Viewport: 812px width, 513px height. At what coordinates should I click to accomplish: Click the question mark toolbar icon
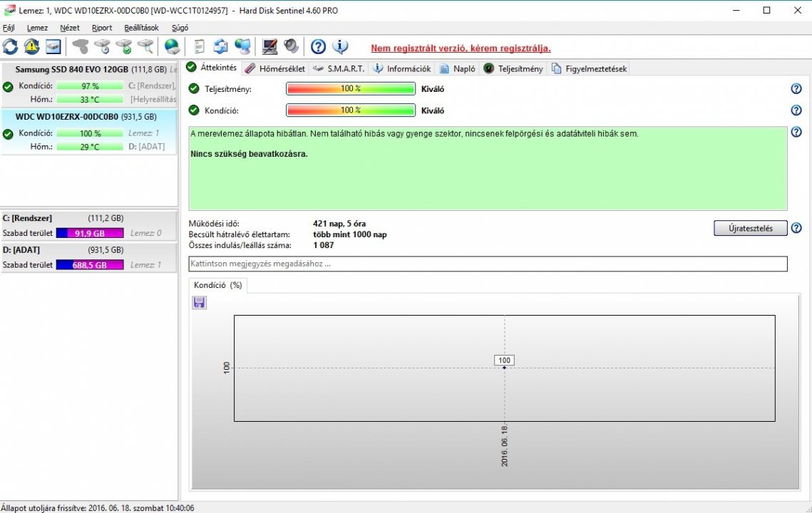(x=318, y=46)
